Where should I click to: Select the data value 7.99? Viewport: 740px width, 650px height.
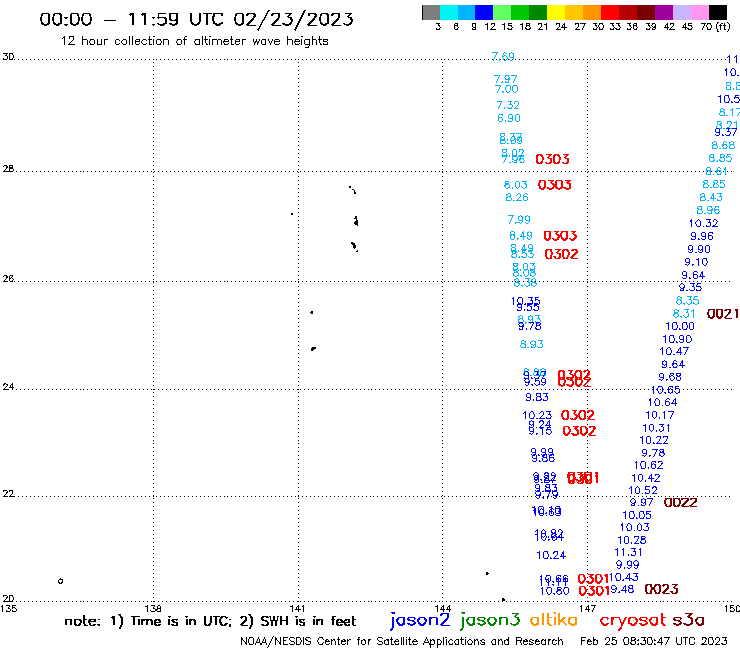point(519,219)
